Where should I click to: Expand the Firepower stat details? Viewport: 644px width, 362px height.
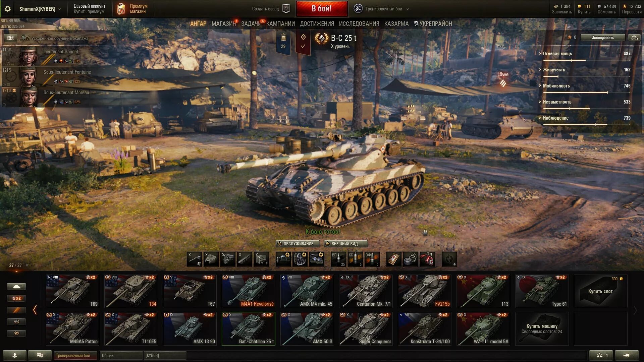click(x=557, y=54)
